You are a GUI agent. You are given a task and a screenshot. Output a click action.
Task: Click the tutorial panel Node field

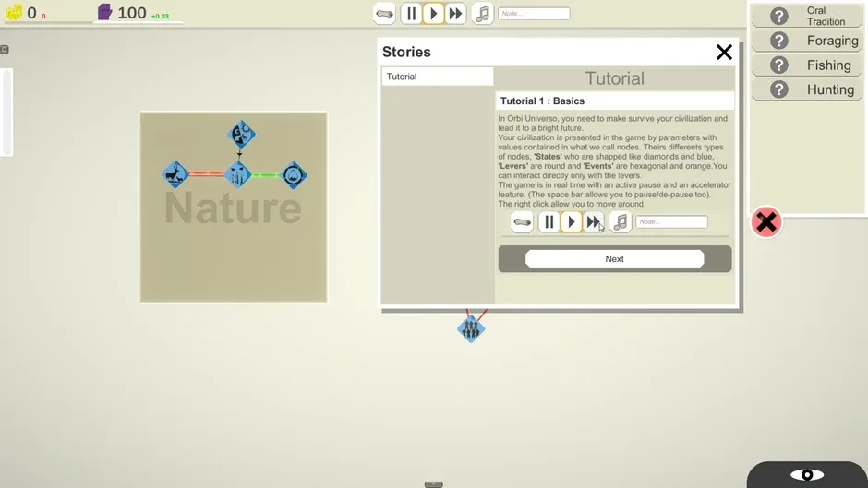[x=671, y=222]
